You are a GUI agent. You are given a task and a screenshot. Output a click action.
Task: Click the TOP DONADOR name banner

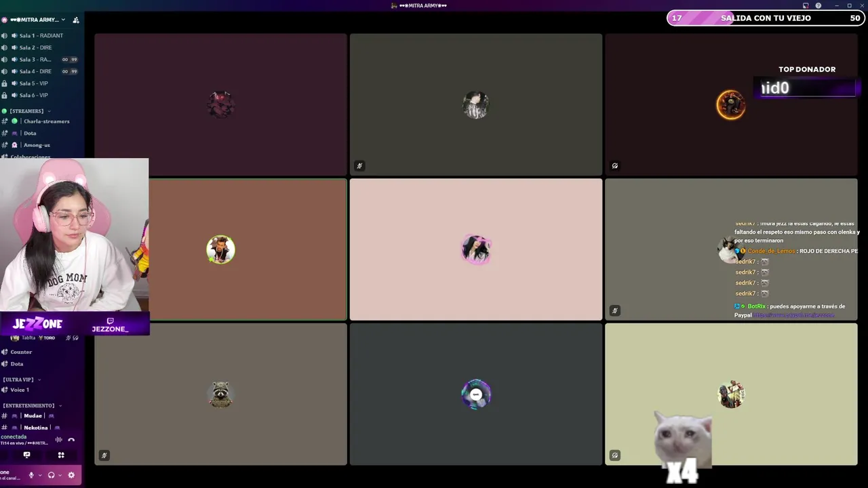(x=807, y=88)
